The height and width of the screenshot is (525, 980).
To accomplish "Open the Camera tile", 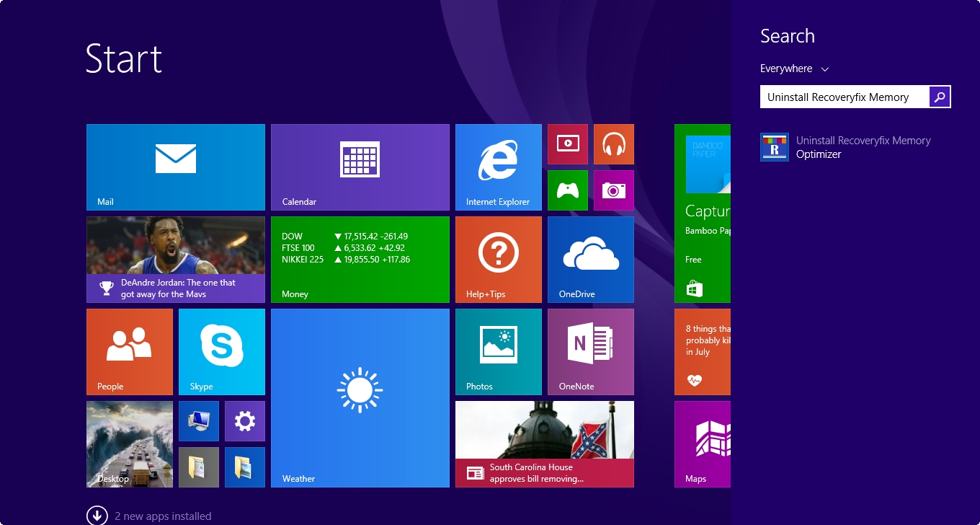I will [x=614, y=190].
